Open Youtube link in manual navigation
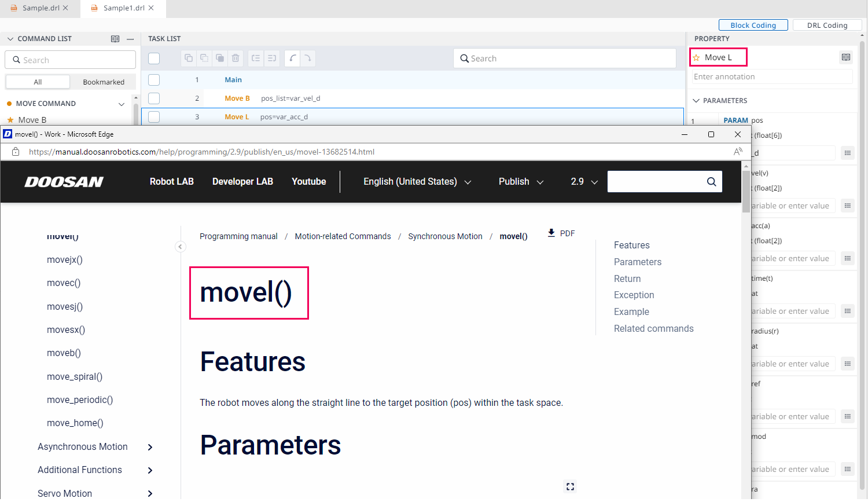 [309, 182]
